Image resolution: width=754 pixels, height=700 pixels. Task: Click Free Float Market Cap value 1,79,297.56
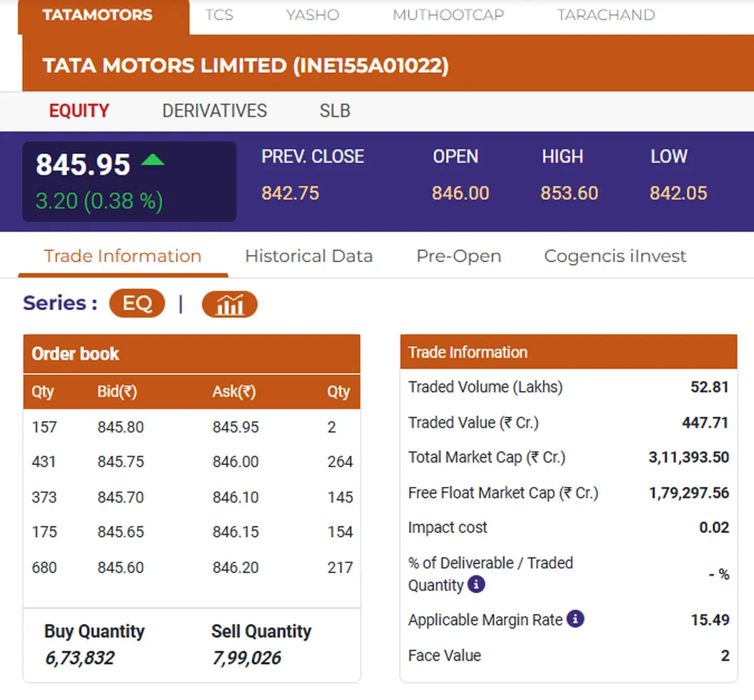[x=689, y=493]
